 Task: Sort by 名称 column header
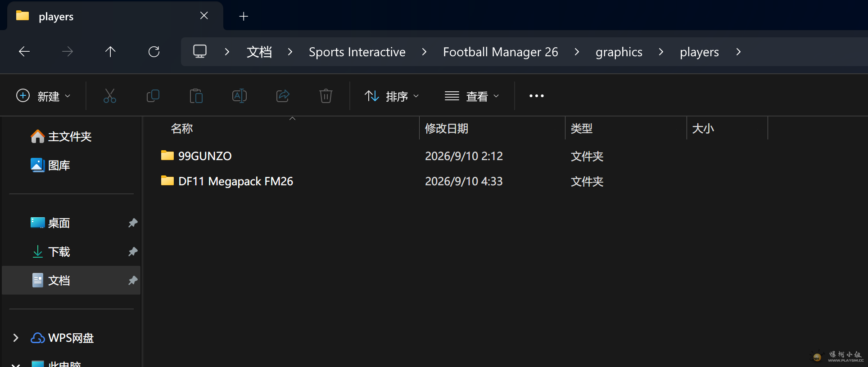coord(182,129)
